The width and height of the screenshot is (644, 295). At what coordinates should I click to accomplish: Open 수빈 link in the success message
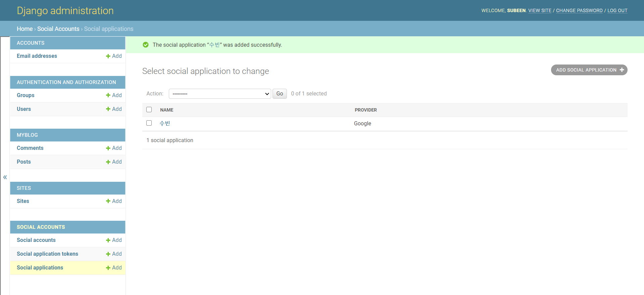pos(214,45)
